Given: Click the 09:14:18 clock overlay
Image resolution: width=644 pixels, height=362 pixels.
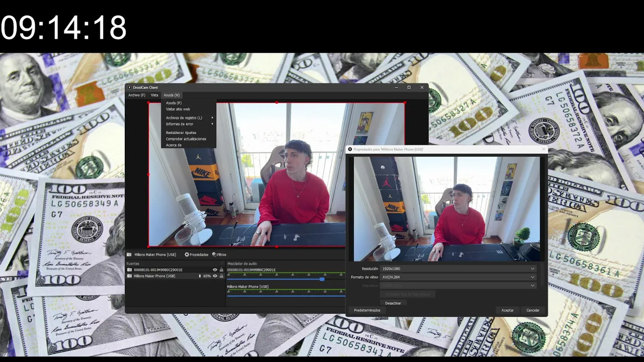Looking at the screenshot, I should pos(63,28).
